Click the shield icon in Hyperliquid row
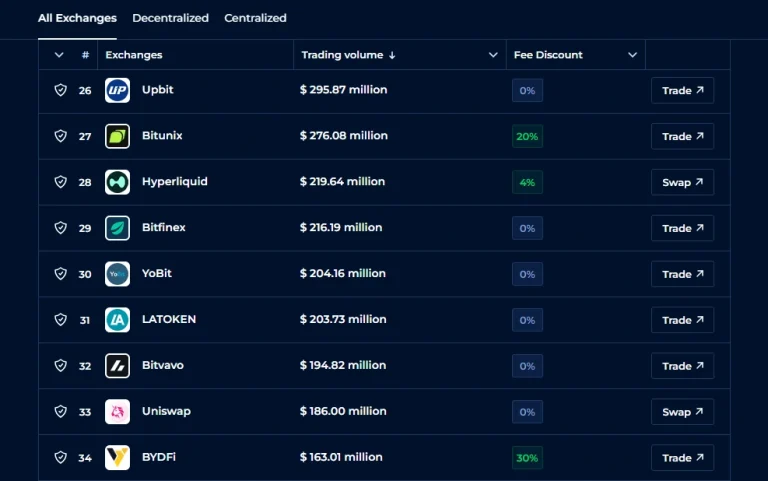Viewport: 768px width, 481px height. [61, 182]
